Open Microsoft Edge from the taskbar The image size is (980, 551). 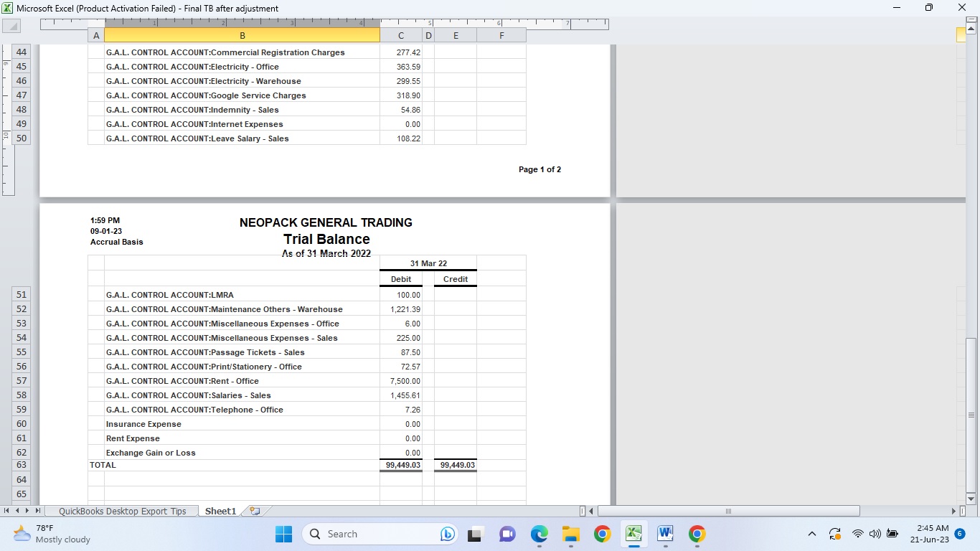pos(539,534)
